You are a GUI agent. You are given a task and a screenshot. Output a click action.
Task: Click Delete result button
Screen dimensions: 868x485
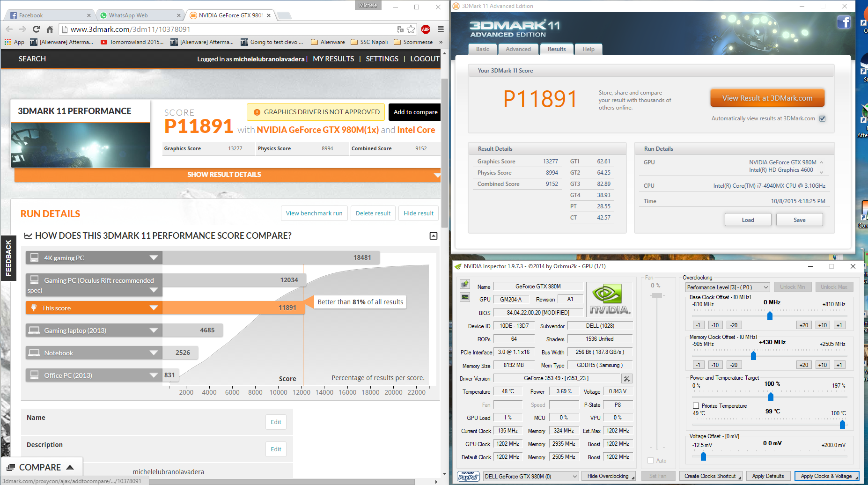373,213
